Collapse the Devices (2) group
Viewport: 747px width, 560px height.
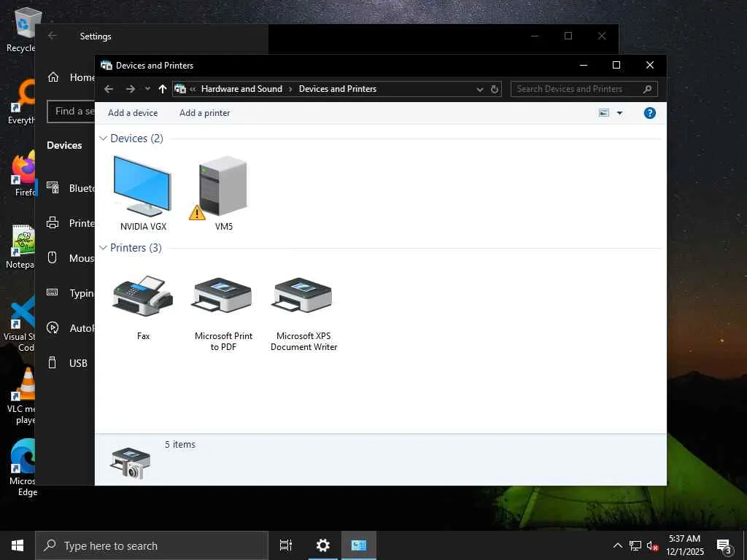[104, 139]
